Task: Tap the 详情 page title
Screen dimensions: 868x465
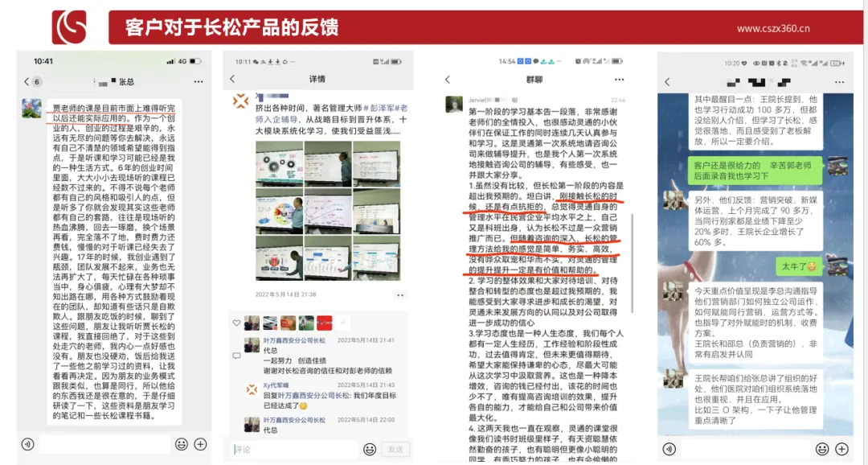Action: [x=317, y=79]
